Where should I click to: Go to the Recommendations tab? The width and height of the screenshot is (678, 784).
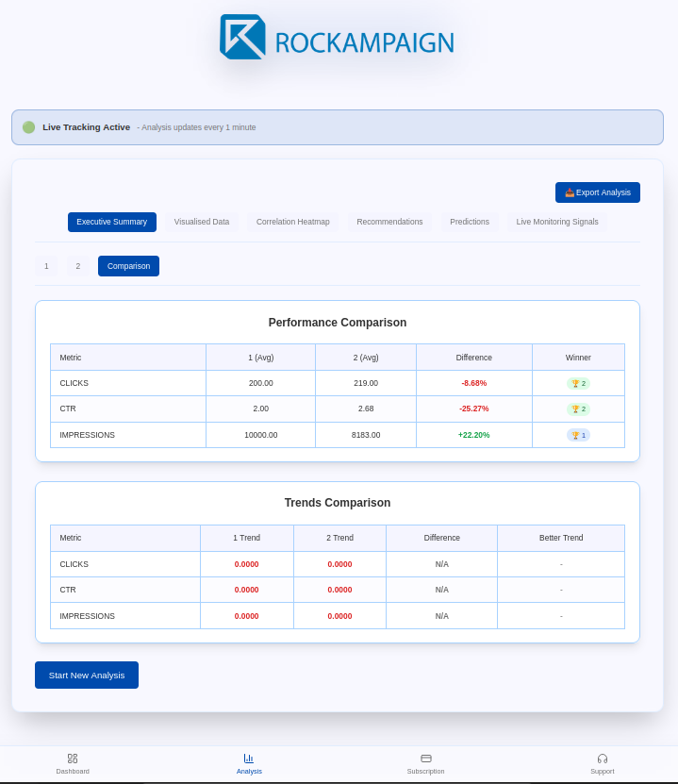pyautogui.click(x=389, y=222)
